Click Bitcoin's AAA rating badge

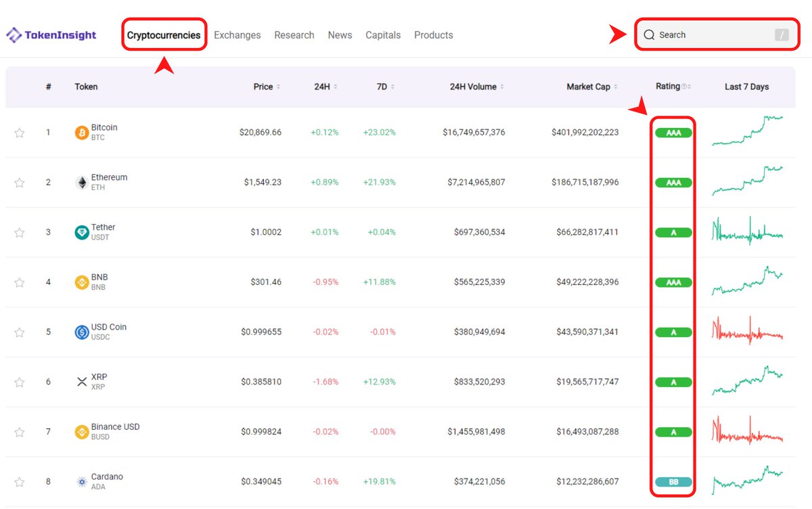(673, 133)
